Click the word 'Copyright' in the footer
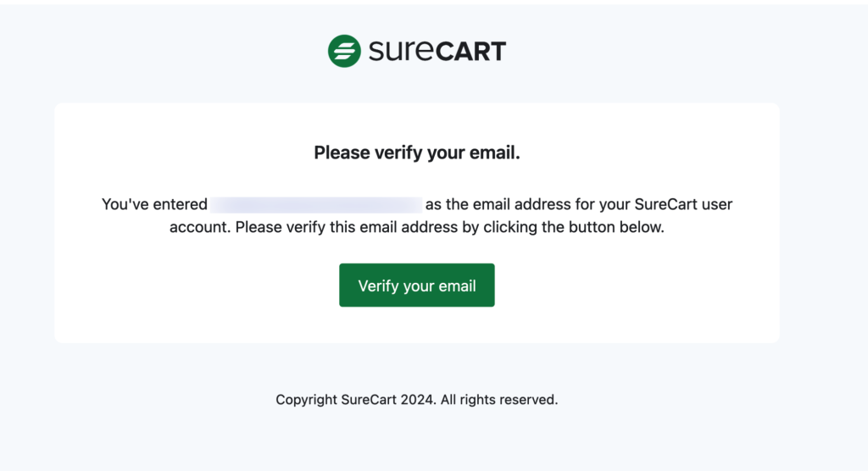Image resolution: width=868 pixels, height=471 pixels. [x=306, y=400]
